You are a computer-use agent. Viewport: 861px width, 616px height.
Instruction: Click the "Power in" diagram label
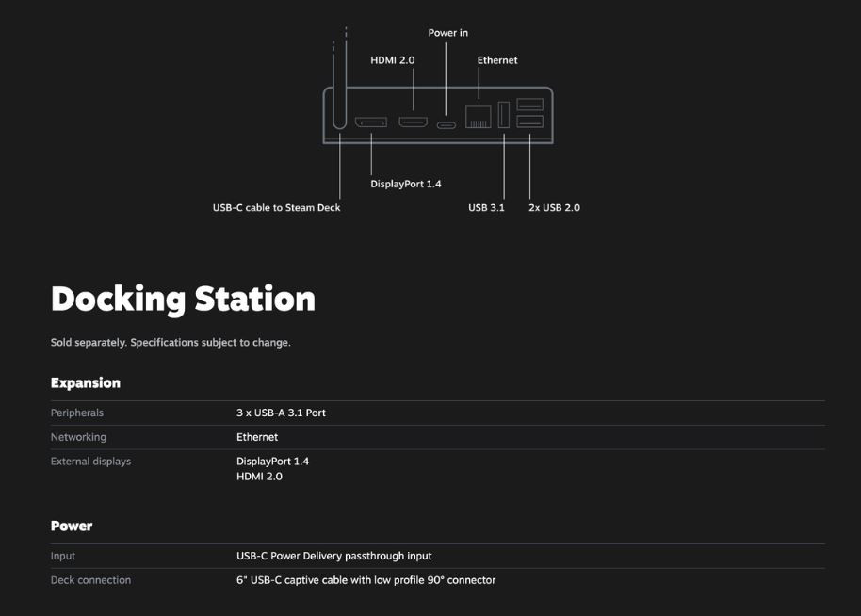tap(447, 33)
